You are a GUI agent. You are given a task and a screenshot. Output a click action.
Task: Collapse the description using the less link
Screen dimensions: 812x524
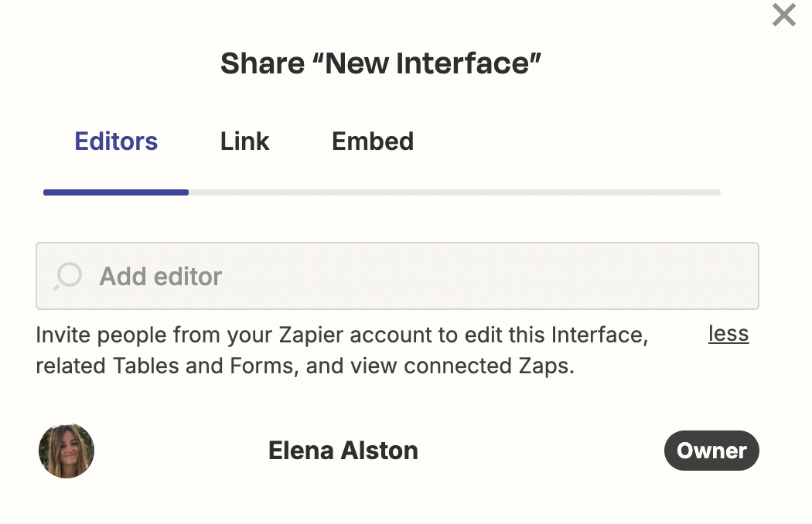tap(728, 334)
